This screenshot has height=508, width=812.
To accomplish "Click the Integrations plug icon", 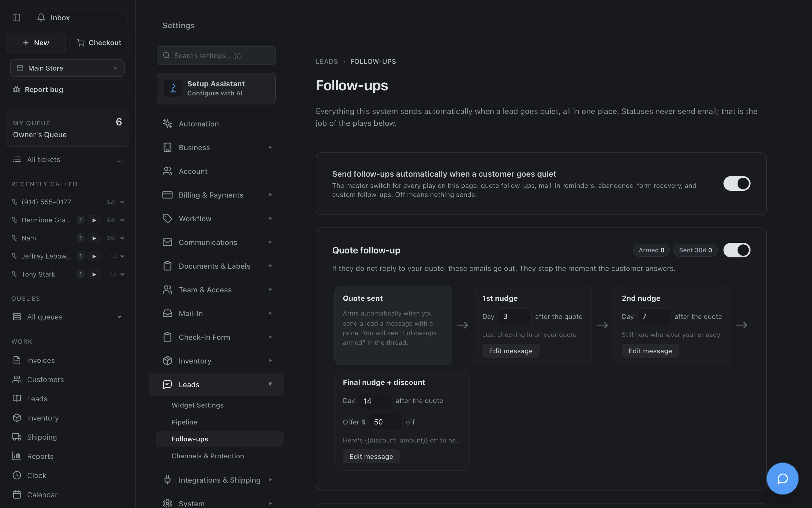I will point(167,480).
